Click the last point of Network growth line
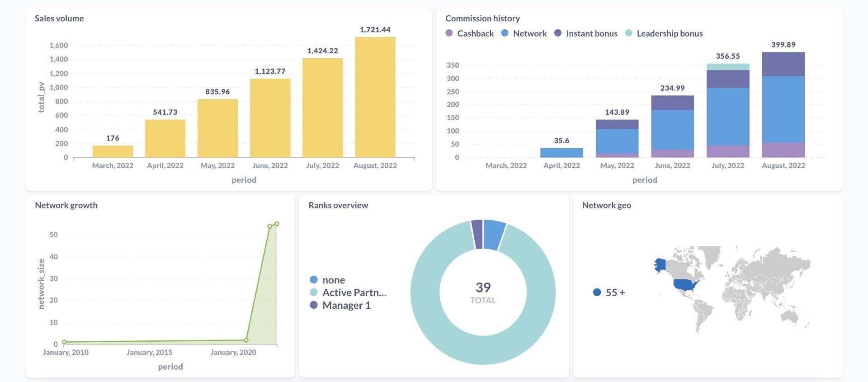The width and height of the screenshot is (868, 382). coord(277,224)
